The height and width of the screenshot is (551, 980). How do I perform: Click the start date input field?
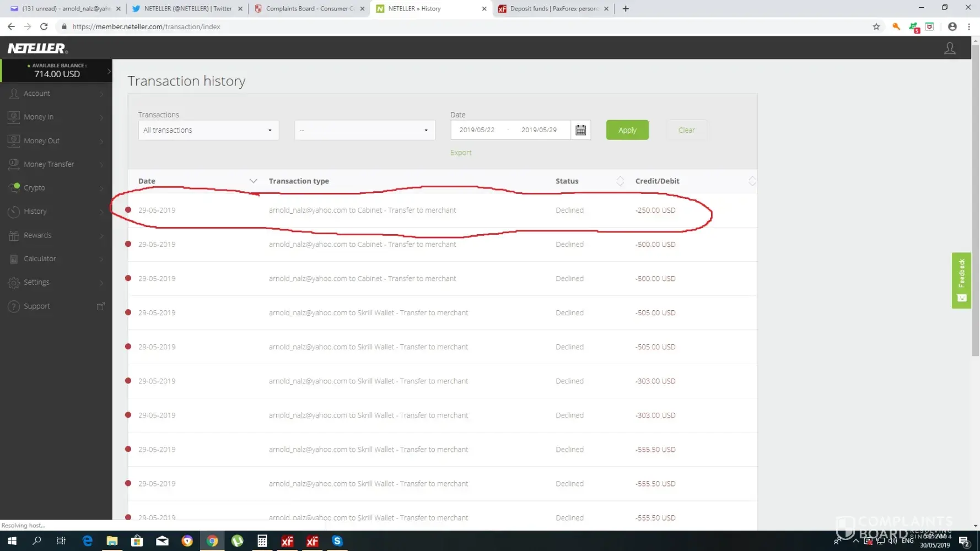(477, 130)
